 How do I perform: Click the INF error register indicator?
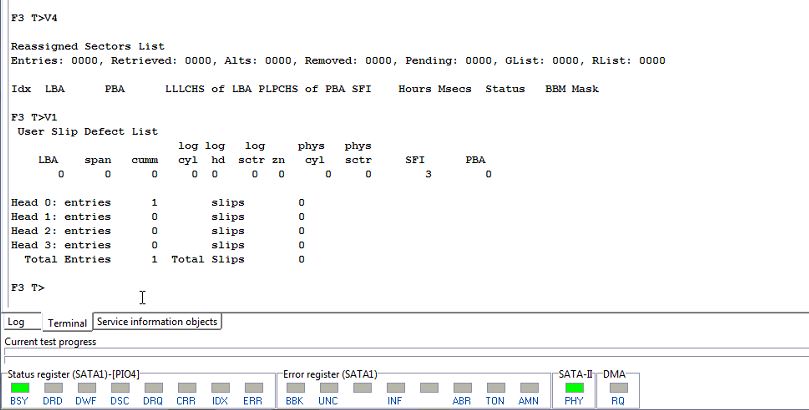pyautogui.click(x=396, y=388)
